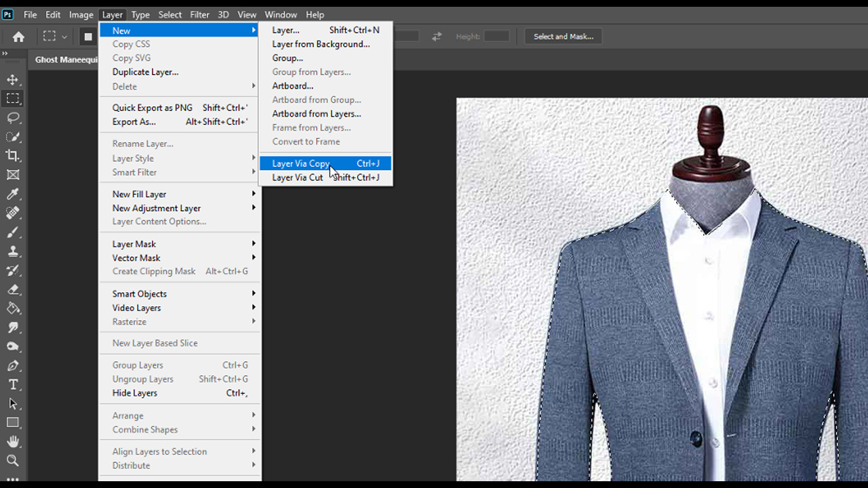The width and height of the screenshot is (868, 488).
Task: Select the Move tool
Action: pyautogui.click(x=13, y=80)
